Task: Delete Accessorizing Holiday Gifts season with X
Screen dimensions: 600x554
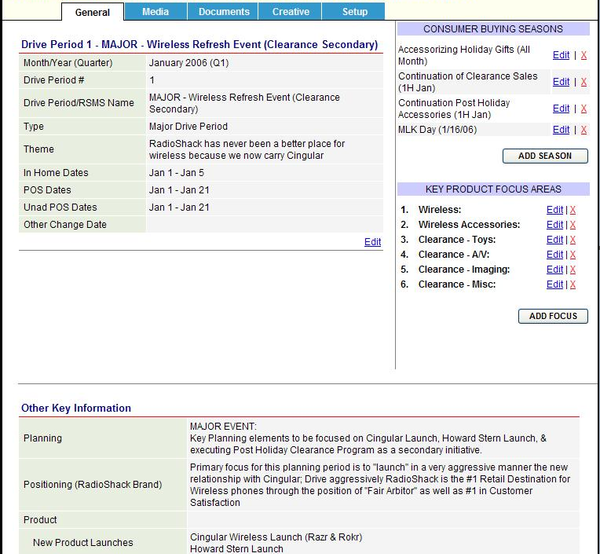Action: [584, 55]
